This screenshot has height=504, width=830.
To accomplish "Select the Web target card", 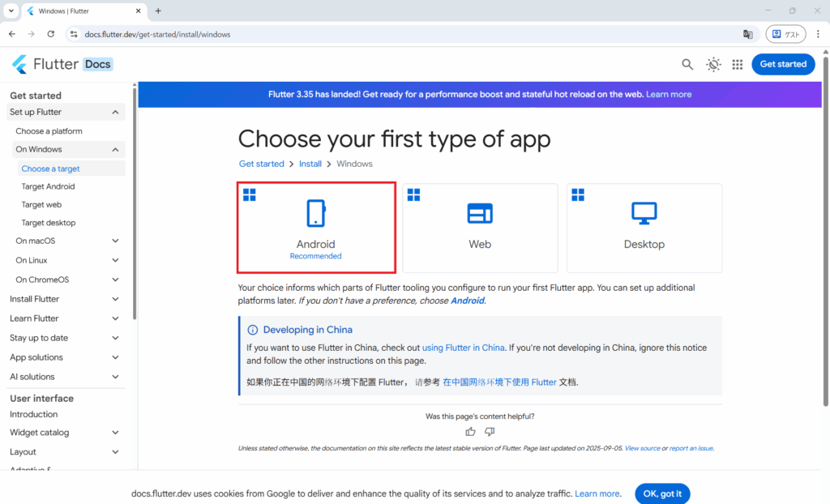I will (480, 228).
